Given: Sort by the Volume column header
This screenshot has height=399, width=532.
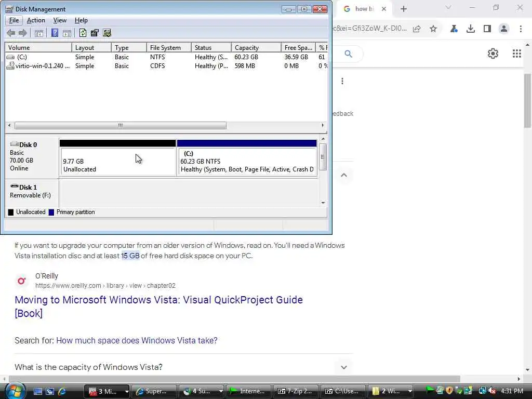Looking at the screenshot, I should click(x=38, y=47).
